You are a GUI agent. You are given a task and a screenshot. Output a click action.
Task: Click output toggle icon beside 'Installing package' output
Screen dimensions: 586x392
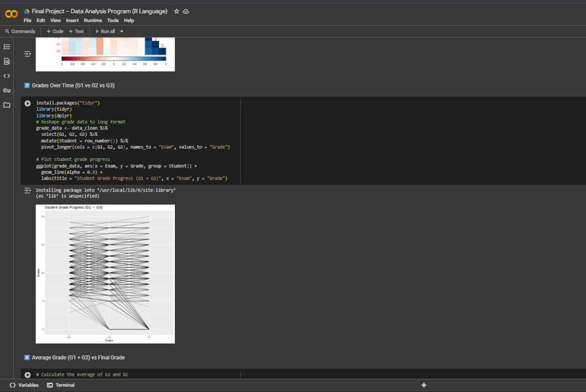tap(27, 190)
